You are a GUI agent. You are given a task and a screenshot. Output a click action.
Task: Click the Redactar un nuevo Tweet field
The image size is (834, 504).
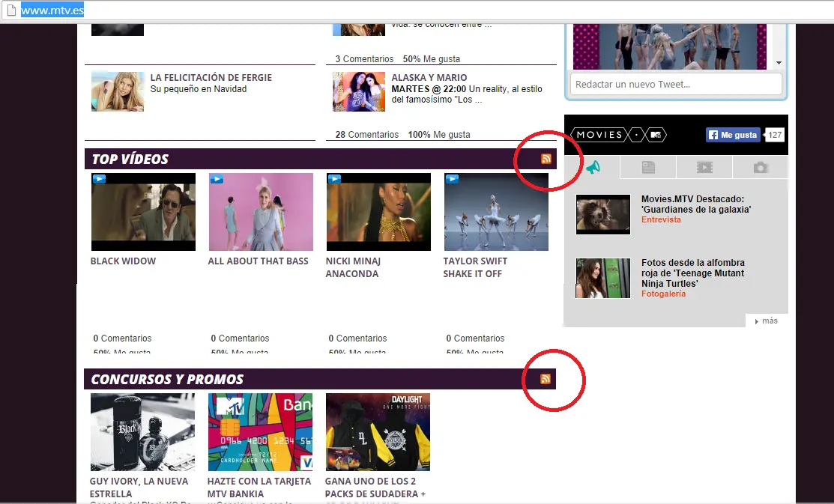pos(675,84)
